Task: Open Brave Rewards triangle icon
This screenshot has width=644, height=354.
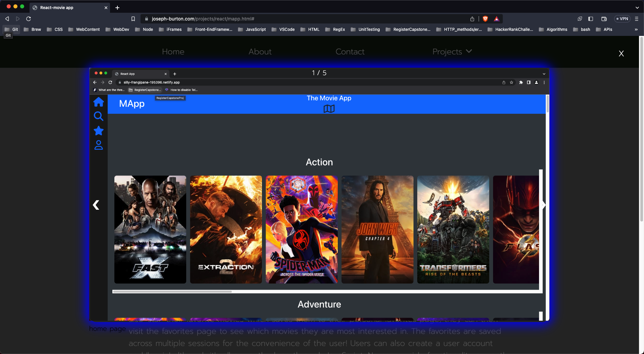Action: pos(496,19)
